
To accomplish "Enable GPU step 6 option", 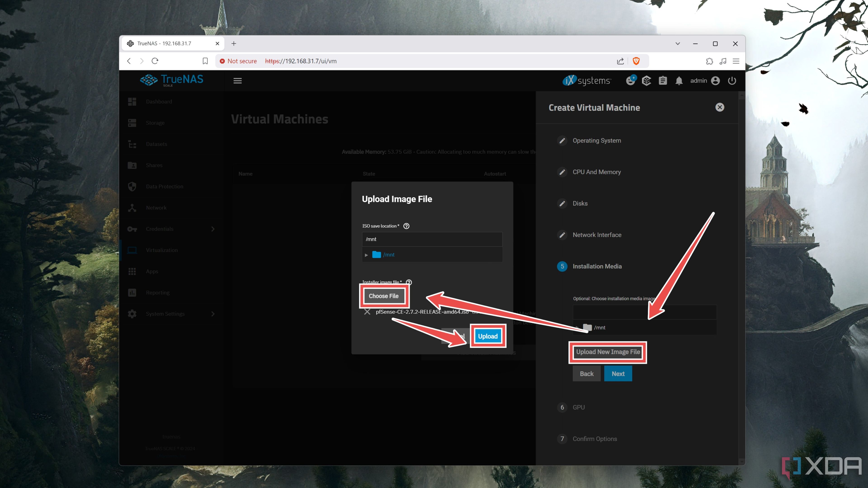I will 578,407.
